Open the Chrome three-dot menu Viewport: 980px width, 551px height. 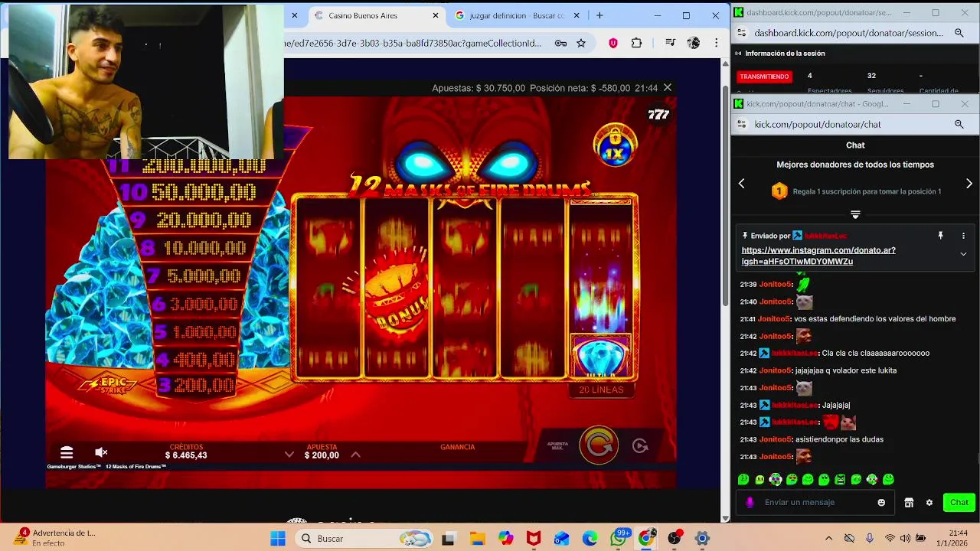tap(716, 43)
